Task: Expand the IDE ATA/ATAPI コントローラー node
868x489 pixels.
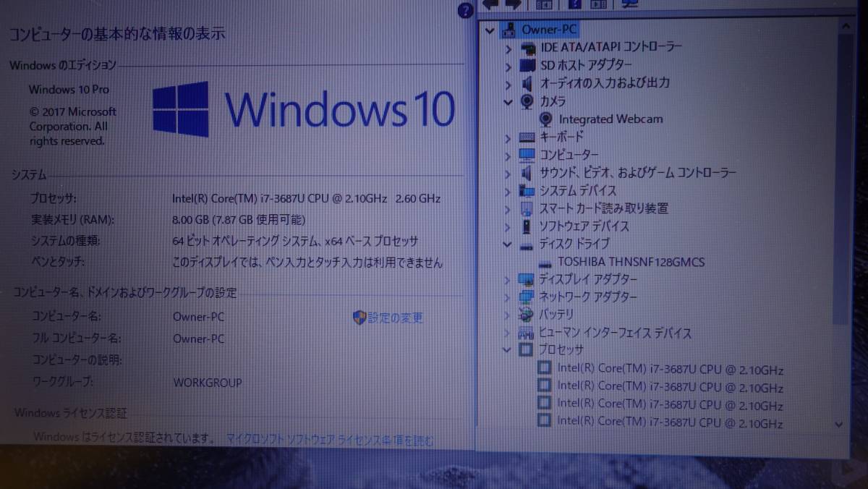Action: [x=508, y=48]
